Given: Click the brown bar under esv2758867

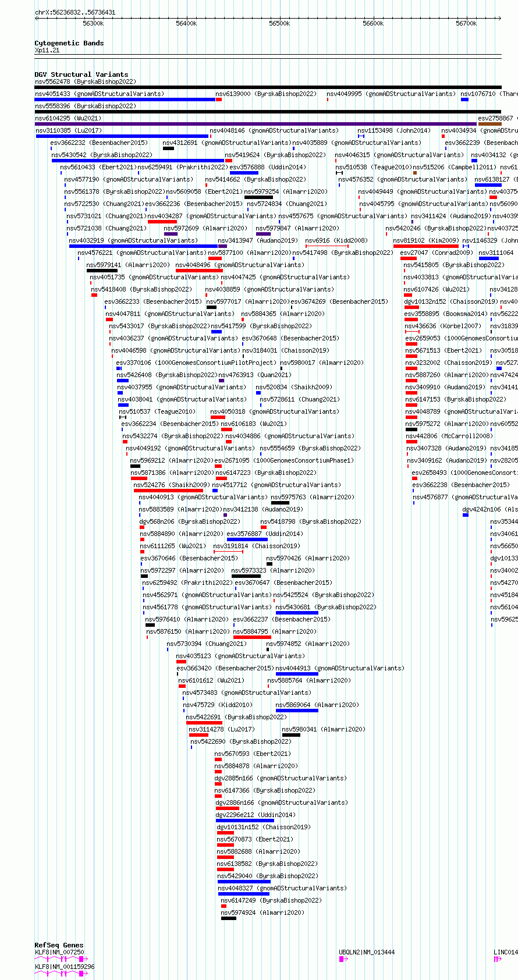Looking at the screenshot, I should coord(489,124).
